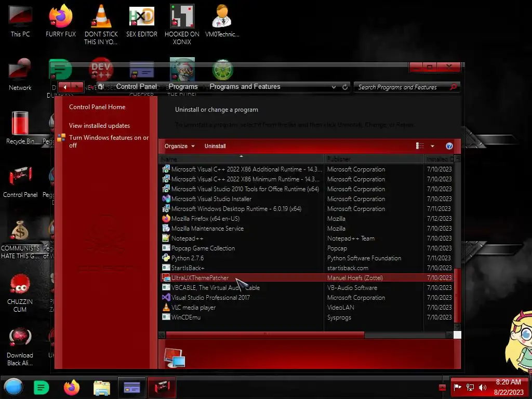Click the change view icon in toolbar

click(x=420, y=146)
